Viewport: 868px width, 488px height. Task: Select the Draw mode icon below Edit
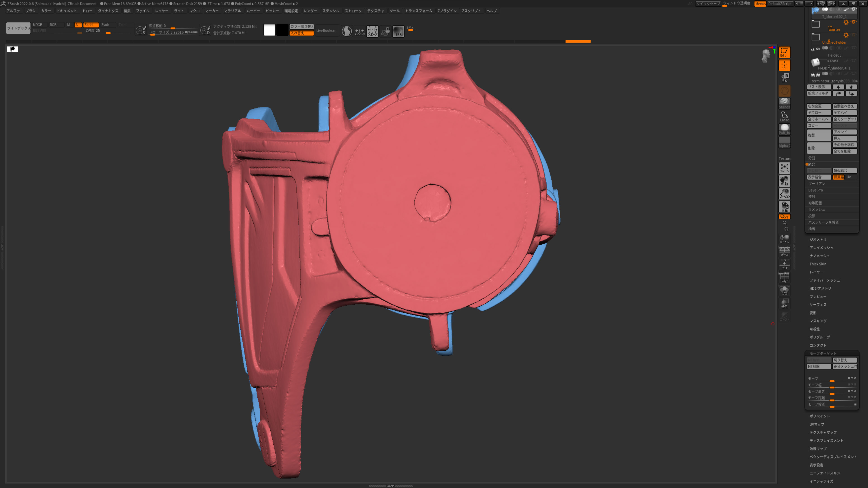784,65
